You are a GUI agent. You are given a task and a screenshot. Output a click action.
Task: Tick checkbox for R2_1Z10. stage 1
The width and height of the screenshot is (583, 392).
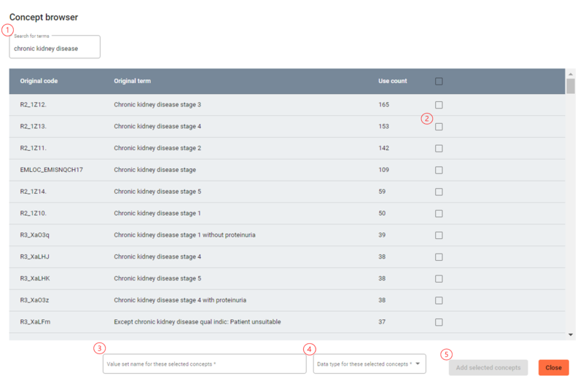439,213
